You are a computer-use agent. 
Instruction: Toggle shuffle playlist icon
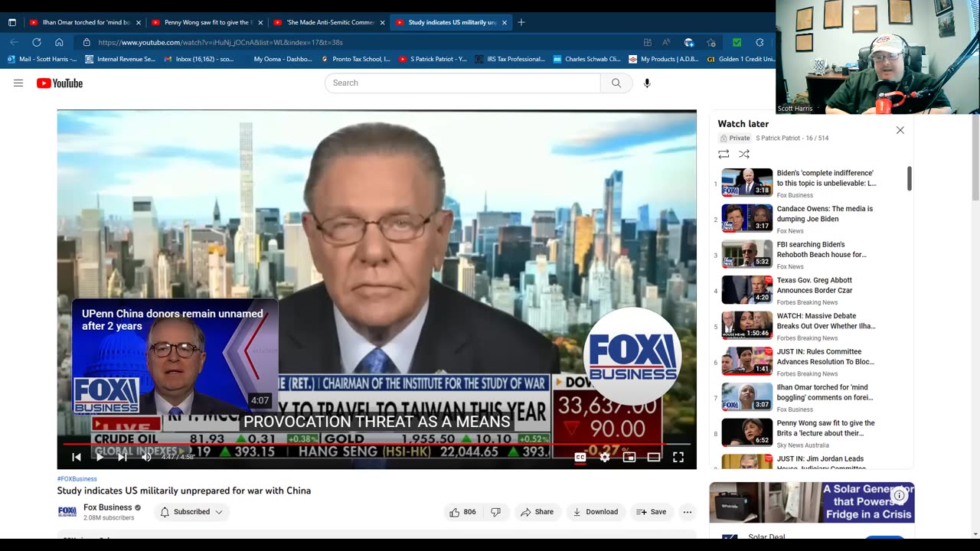(x=744, y=154)
